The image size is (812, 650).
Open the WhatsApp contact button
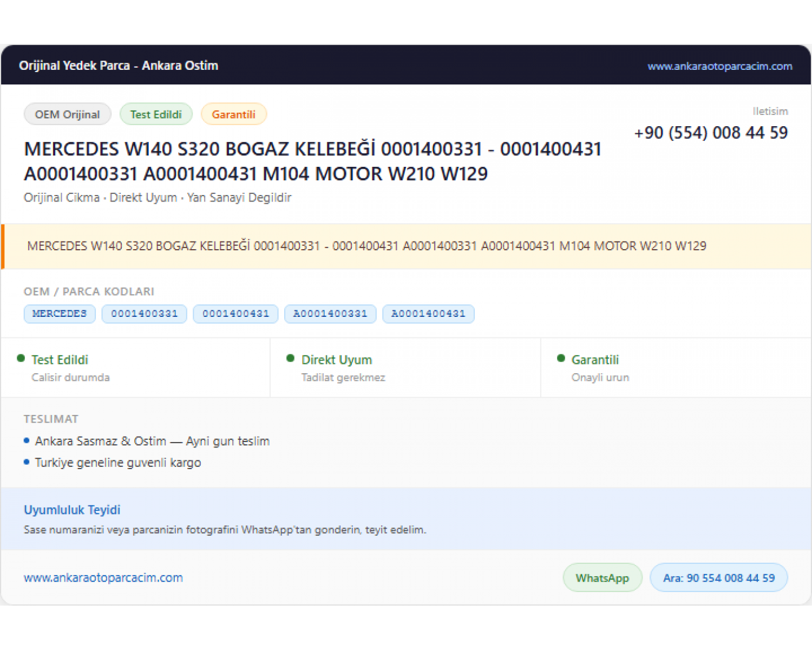(x=603, y=578)
